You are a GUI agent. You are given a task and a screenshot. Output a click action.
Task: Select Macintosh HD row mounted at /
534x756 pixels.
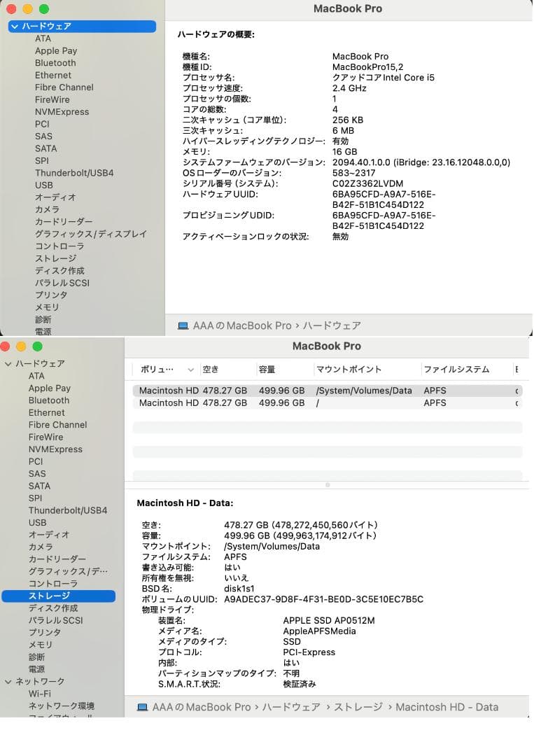tap(328, 403)
